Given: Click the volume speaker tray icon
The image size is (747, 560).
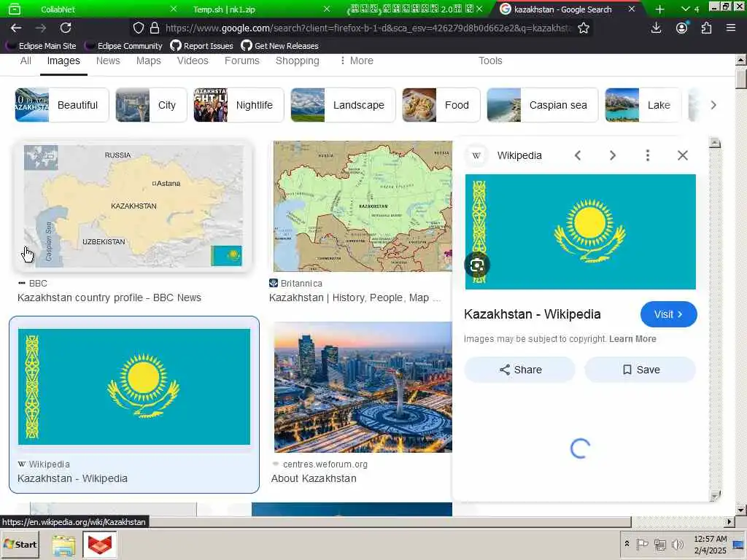Looking at the screenshot, I should 677,544.
